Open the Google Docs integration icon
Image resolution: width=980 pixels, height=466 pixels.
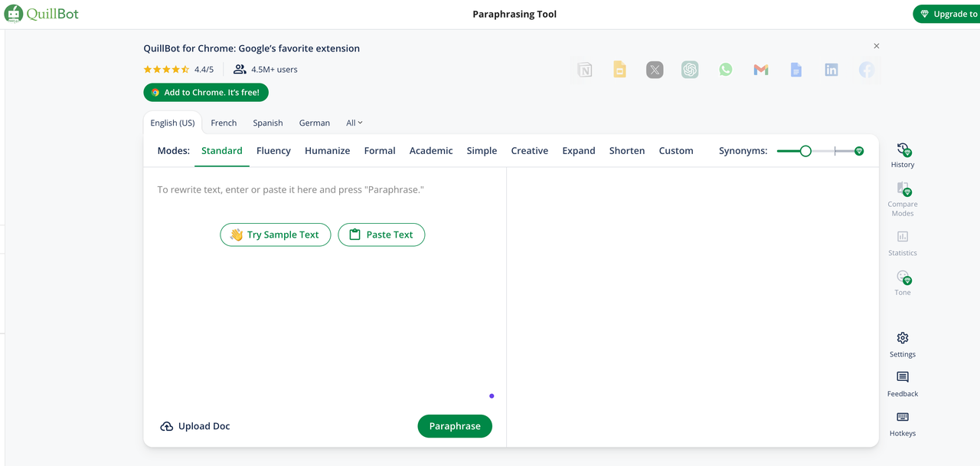coord(795,70)
